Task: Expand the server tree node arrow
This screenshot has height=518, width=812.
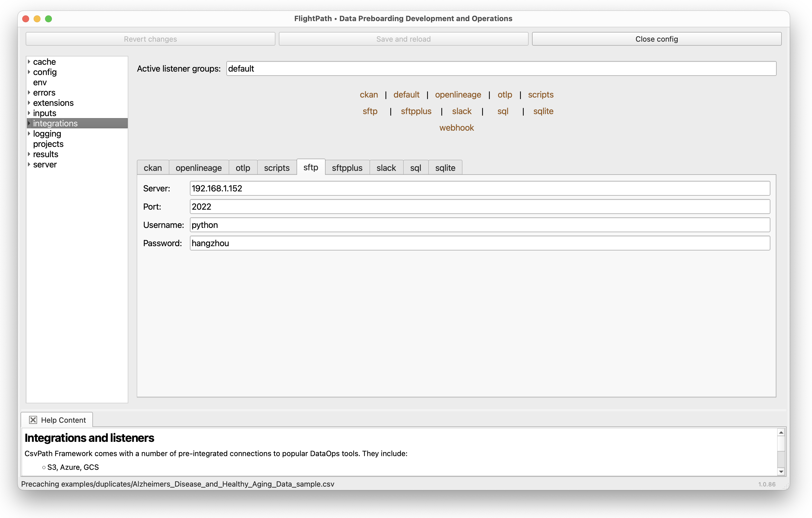Action: click(29, 164)
